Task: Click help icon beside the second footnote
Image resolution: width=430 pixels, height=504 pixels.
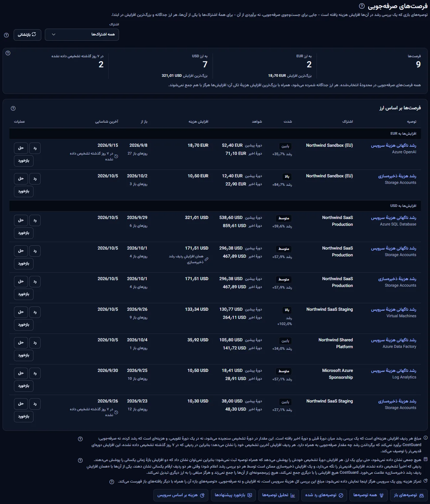Action: 80,460
